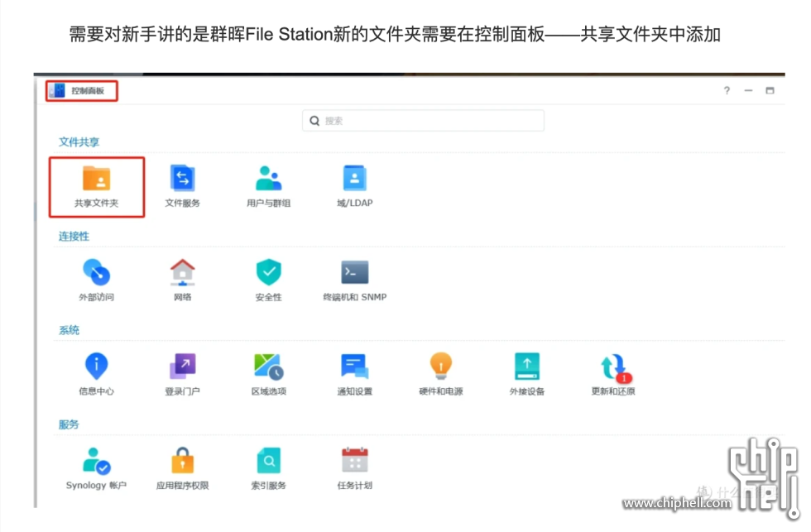Maximize the control panel window
The image size is (811, 532).
click(770, 90)
